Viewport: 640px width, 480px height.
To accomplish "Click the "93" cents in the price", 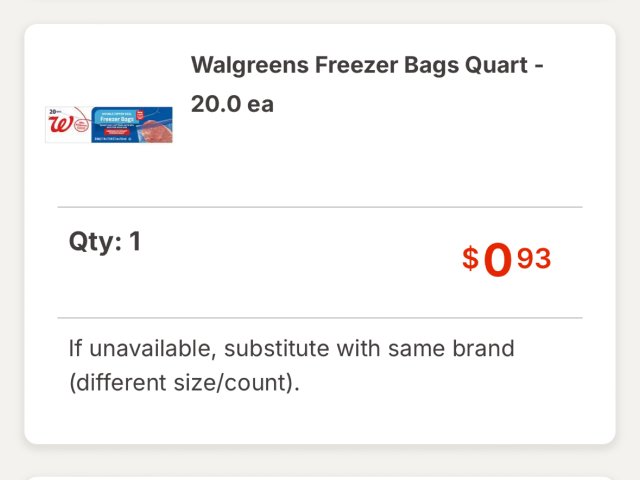I will tap(534, 258).
